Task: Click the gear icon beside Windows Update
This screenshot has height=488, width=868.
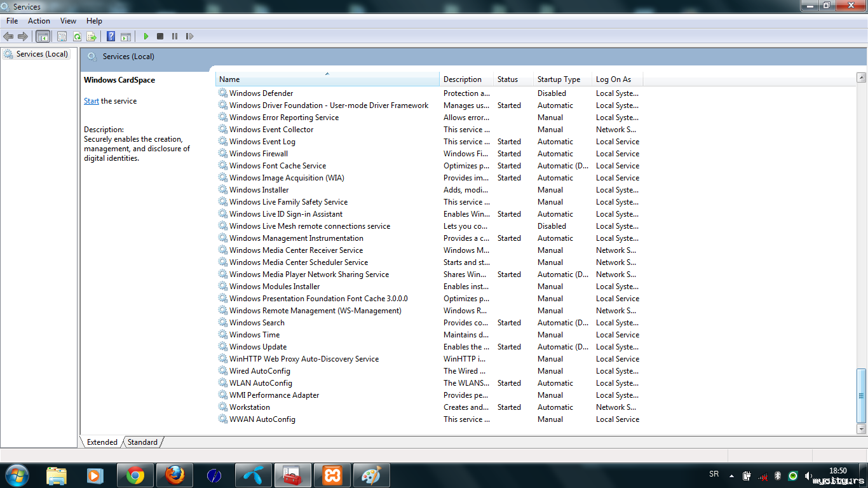Action: click(x=223, y=347)
